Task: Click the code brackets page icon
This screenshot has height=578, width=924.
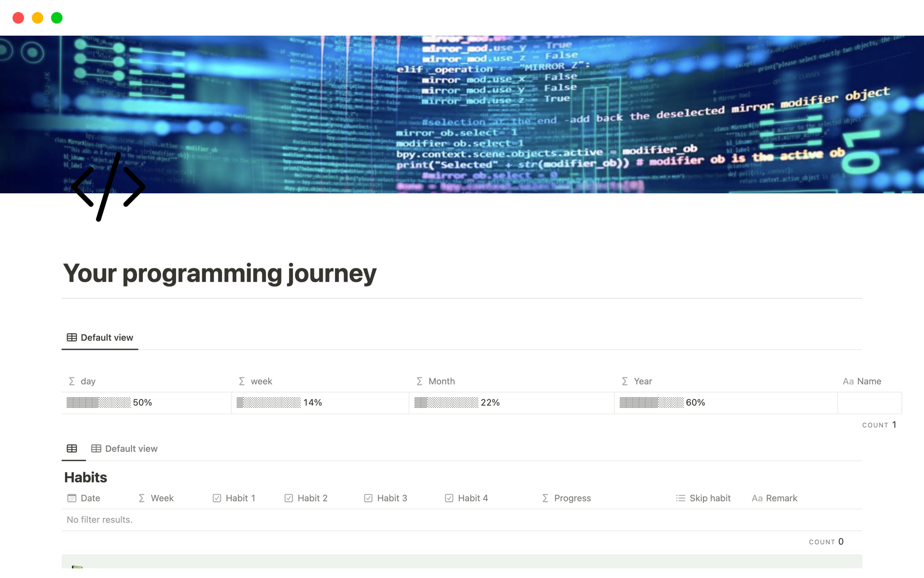Action: coord(108,187)
